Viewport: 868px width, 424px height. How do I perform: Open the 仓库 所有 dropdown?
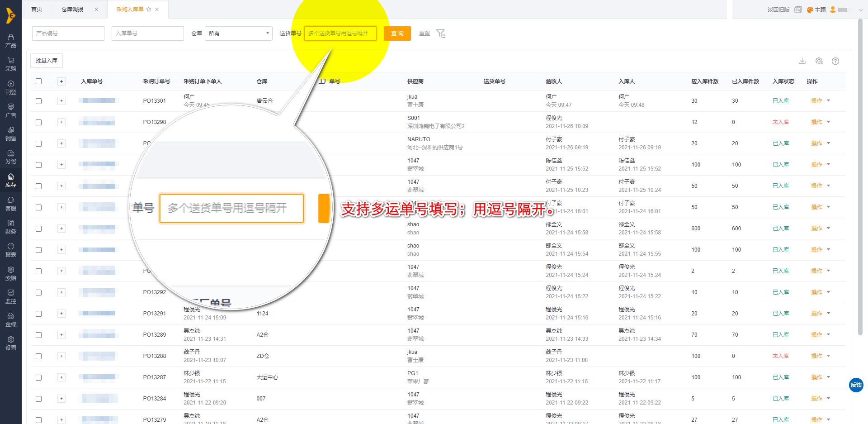pyautogui.click(x=238, y=33)
